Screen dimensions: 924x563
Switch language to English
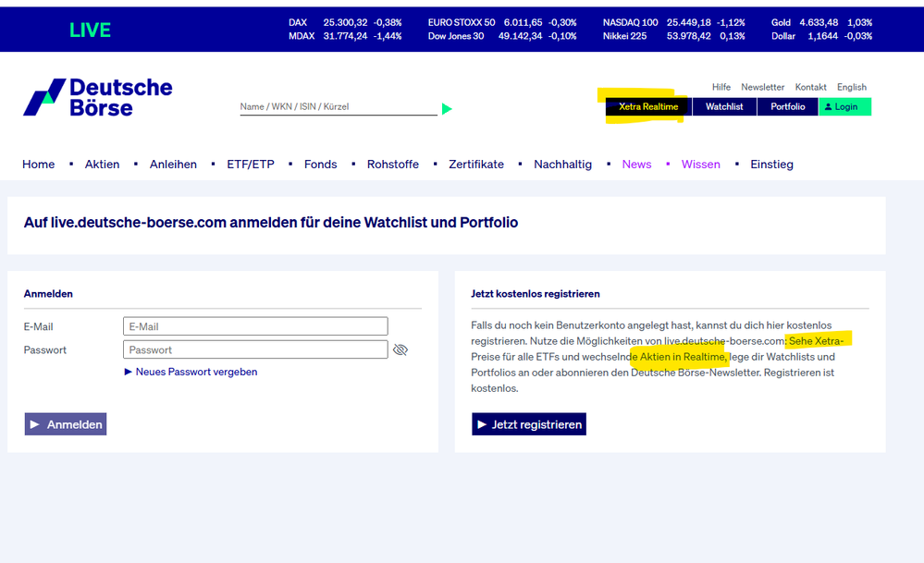click(x=852, y=87)
